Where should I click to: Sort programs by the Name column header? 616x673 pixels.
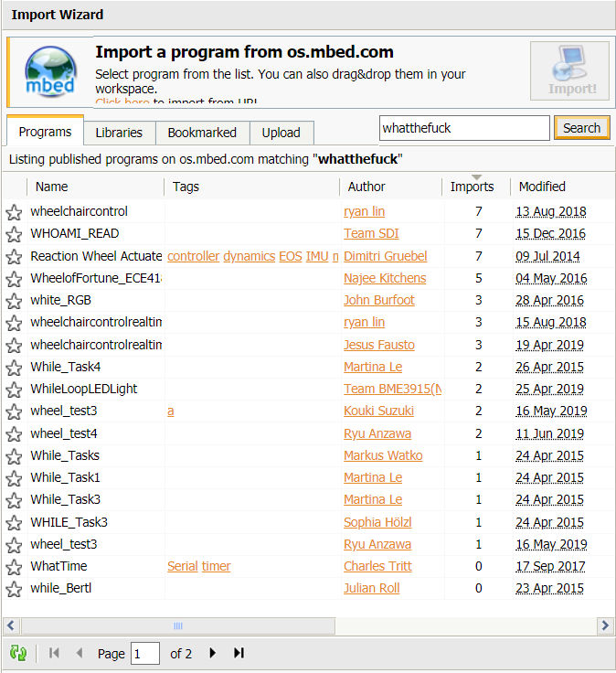[x=51, y=187]
